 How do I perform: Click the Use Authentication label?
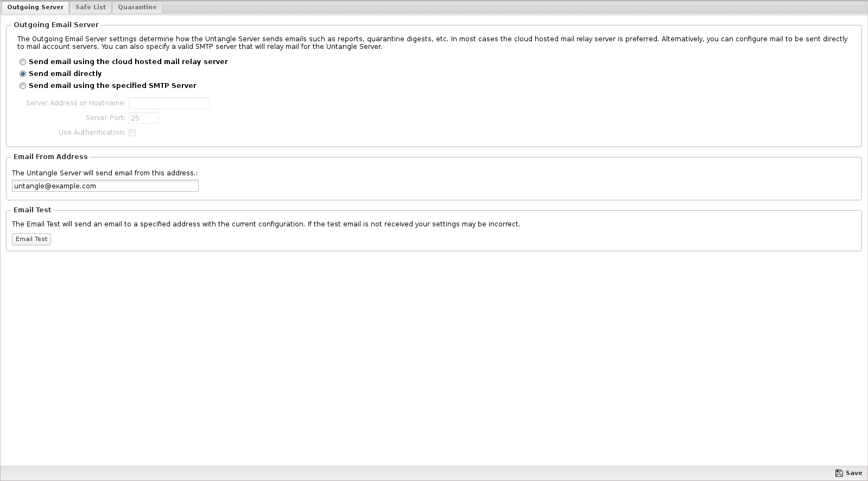(92, 132)
